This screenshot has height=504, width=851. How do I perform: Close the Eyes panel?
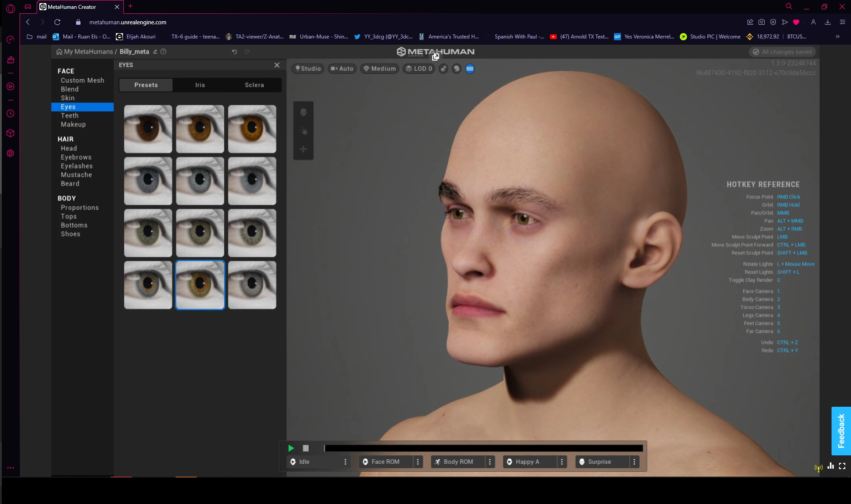point(277,65)
